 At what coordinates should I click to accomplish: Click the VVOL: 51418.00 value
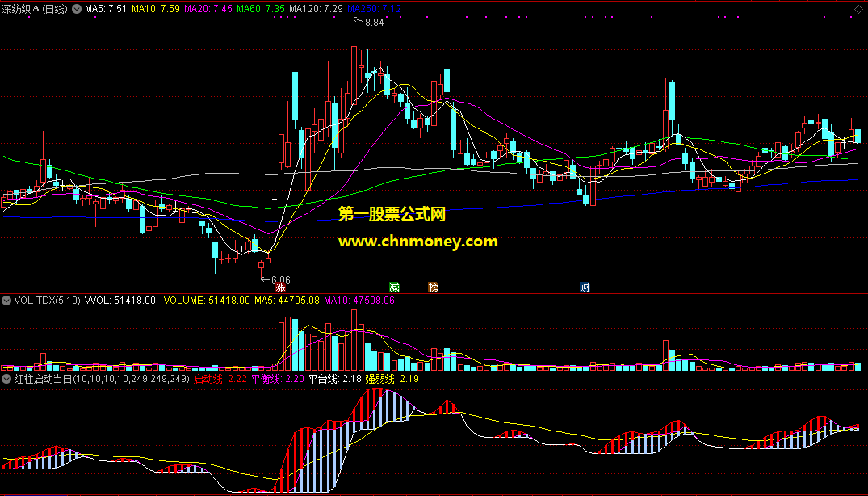[x=120, y=301]
